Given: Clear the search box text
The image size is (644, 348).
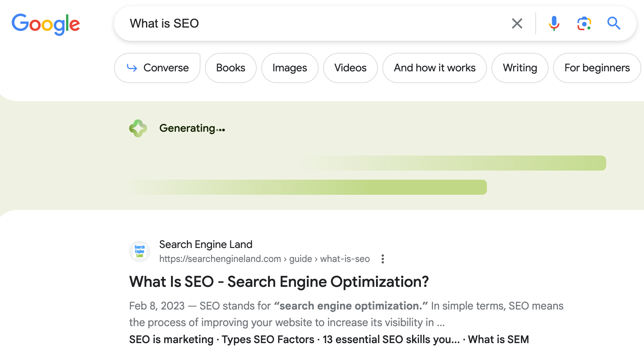Looking at the screenshot, I should point(517,23).
